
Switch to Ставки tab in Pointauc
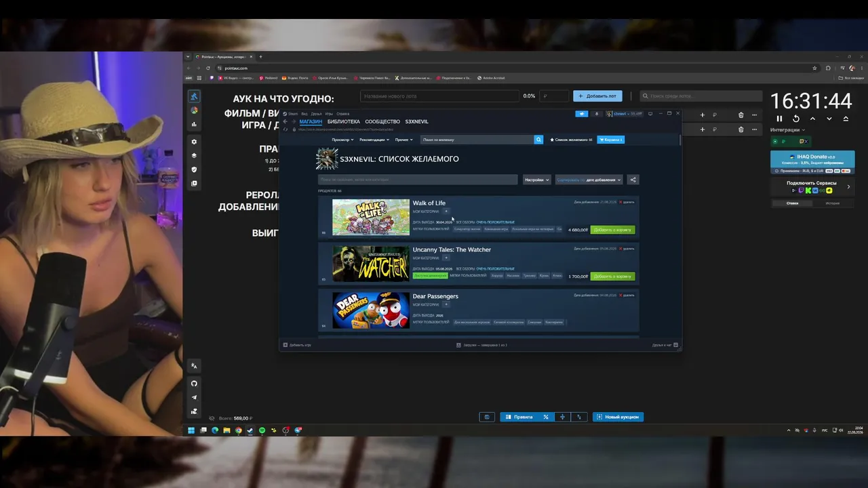[792, 203]
